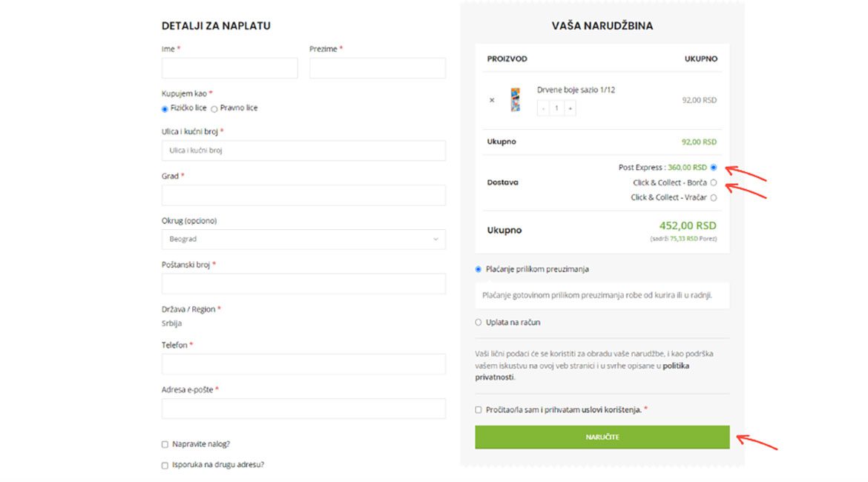
Task: Select Uplata na račun payment method
Action: click(479, 323)
